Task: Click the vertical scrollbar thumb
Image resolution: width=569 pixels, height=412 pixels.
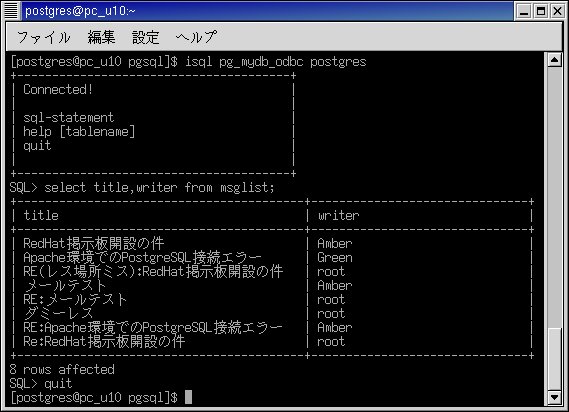Action: (x=554, y=359)
